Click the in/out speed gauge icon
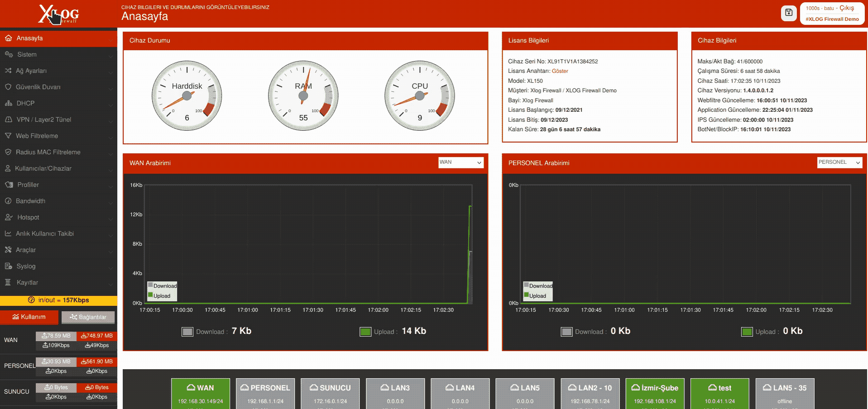Screen dimensions: 868x409 [31, 300]
